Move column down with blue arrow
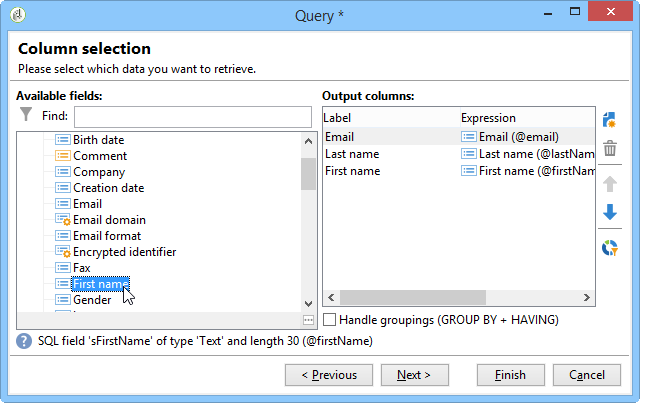 610,212
